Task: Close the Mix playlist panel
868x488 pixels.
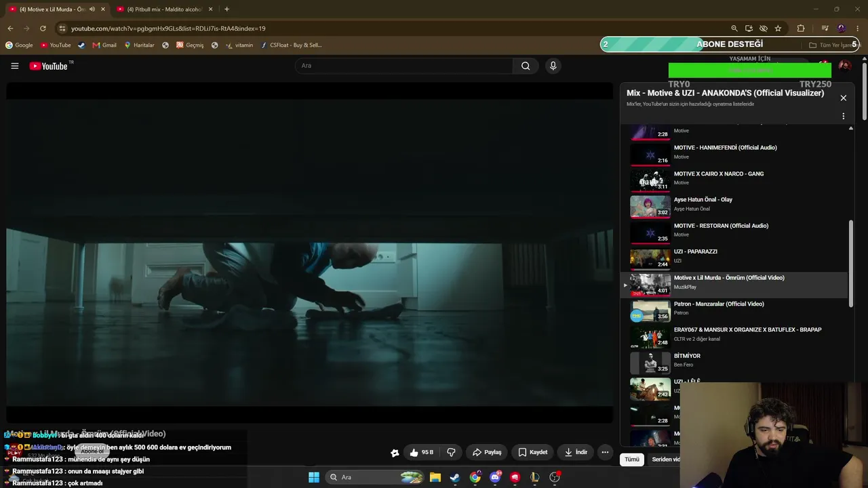Action: [x=843, y=98]
